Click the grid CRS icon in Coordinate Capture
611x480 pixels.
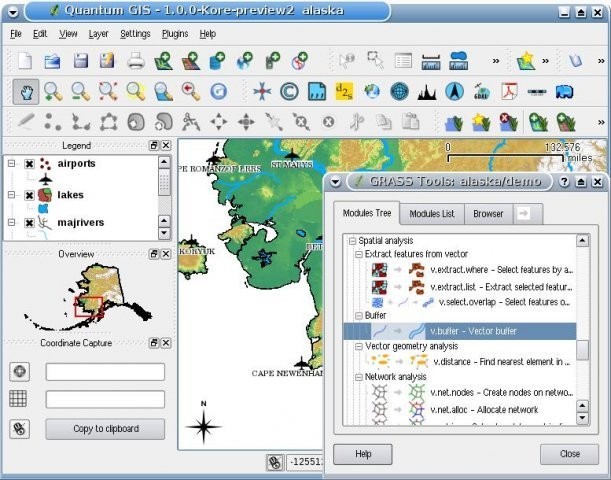click(18, 399)
